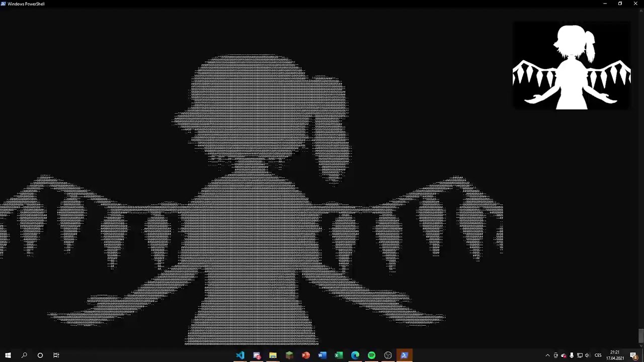Viewport: 644px width, 362px height.
Task: Open the Windows Start menu
Action: coord(8,355)
